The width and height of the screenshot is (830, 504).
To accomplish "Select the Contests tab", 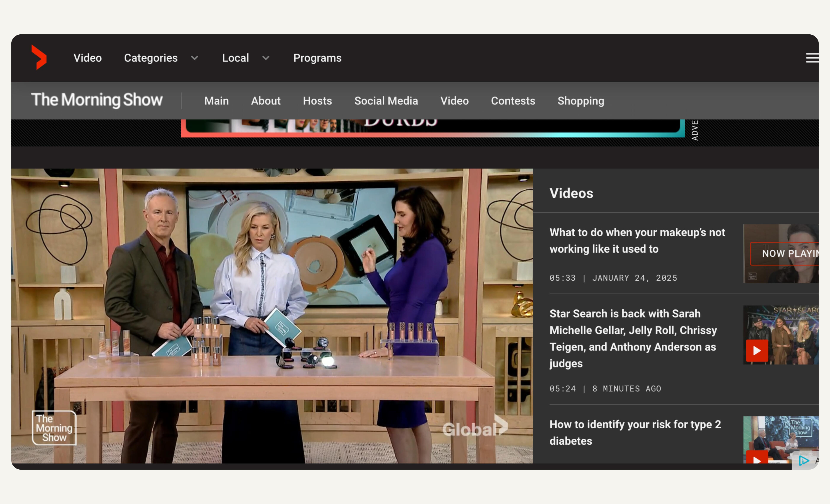I will [x=513, y=101].
